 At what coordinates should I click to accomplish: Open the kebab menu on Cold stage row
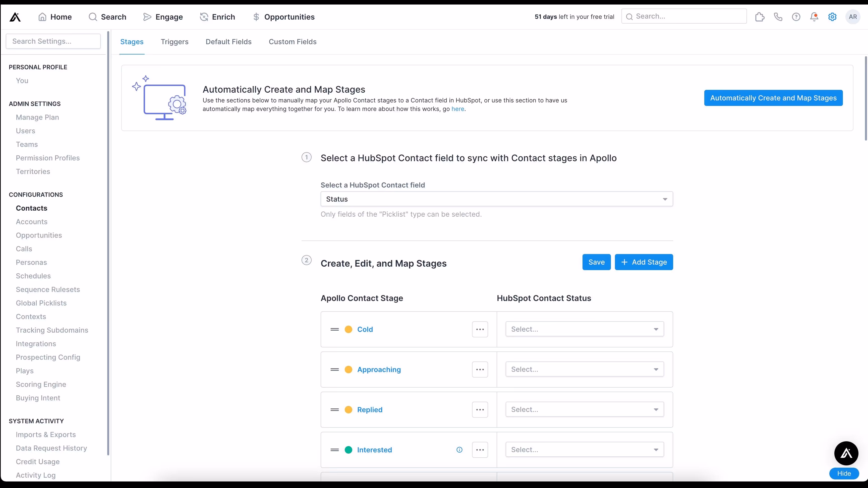click(480, 329)
